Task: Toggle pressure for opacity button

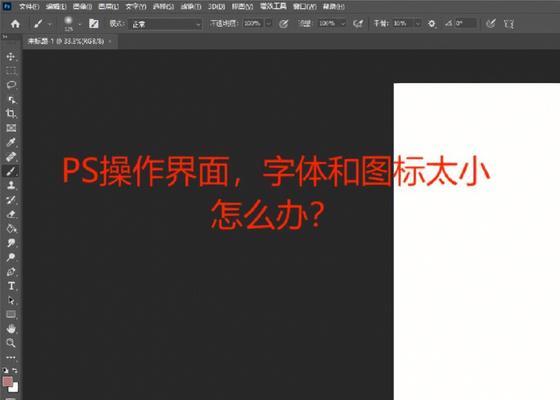Action: 283,24
